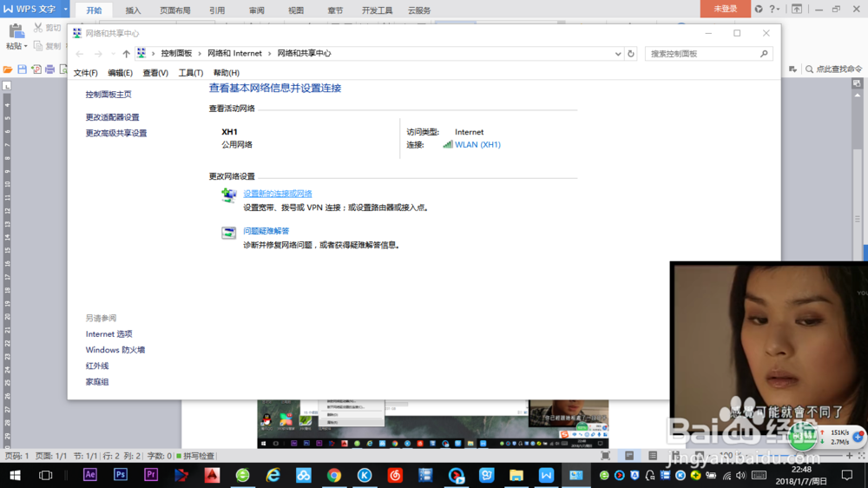Save document with WPS floppy disk icon

[x=23, y=69]
